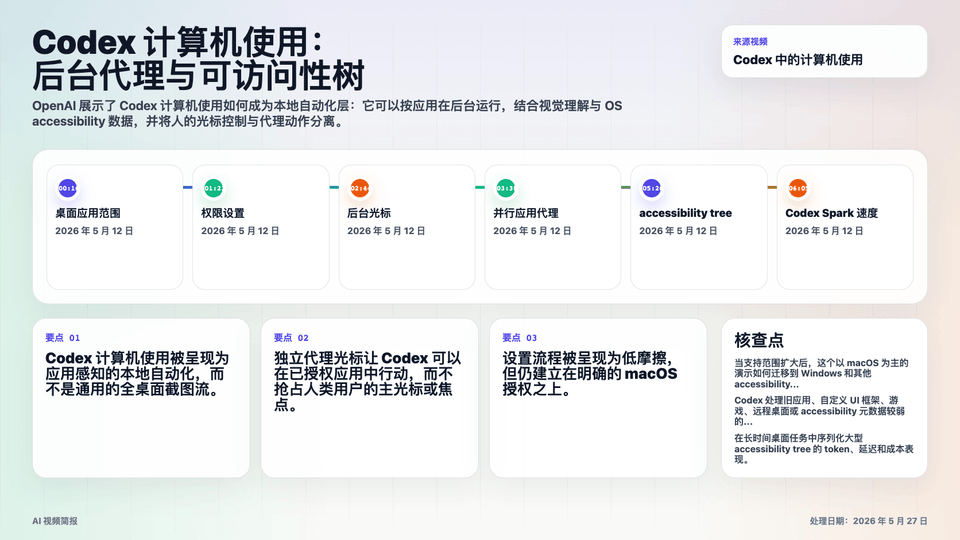Select the 权限设置 card title
This screenshot has height=540, width=960.
(223, 213)
